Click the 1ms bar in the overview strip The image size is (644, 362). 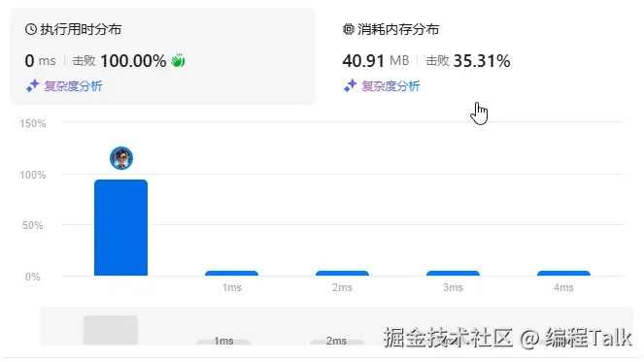click(223, 342)
